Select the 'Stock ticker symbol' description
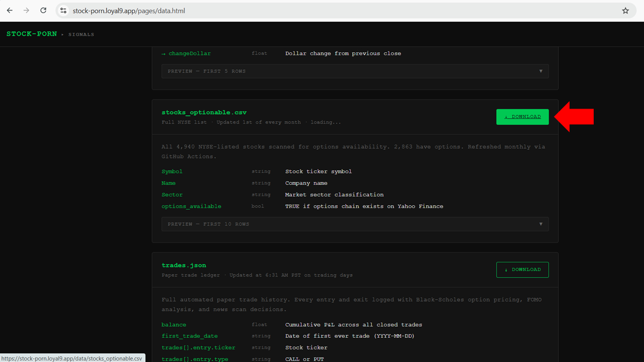 click(318, 171)
